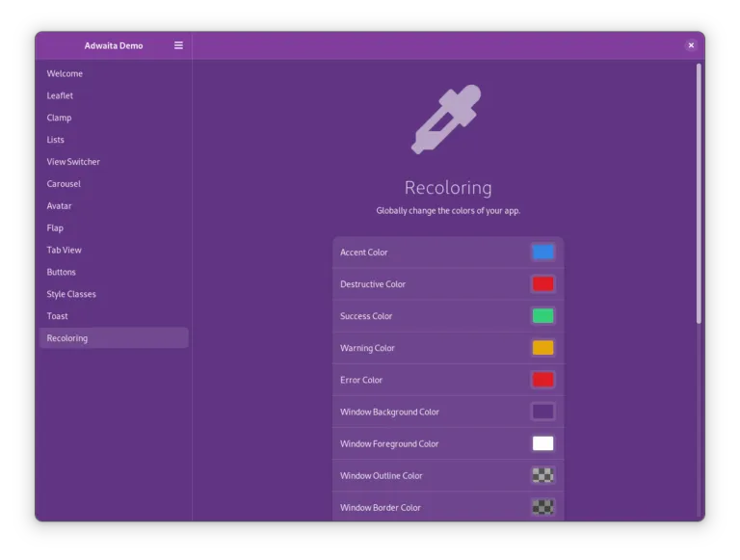This screenshot has width=740, height=560.
Task: Select Carousel in the sidebar
Action: tap(64, 184)
